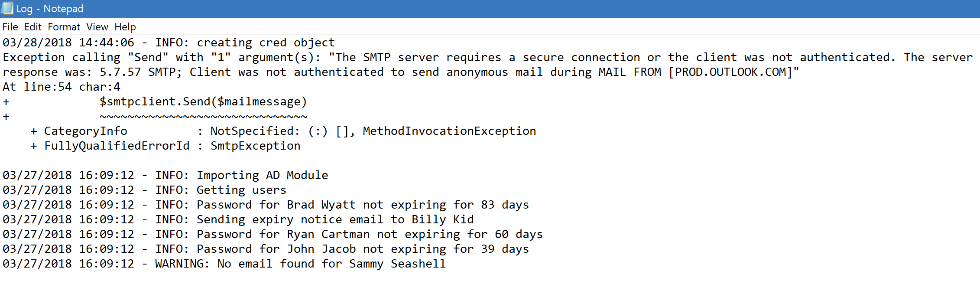Viewport: 980px width, 281px height.
Task: Click the 'MethodInvocationException' text
Action: click(449, 131)
